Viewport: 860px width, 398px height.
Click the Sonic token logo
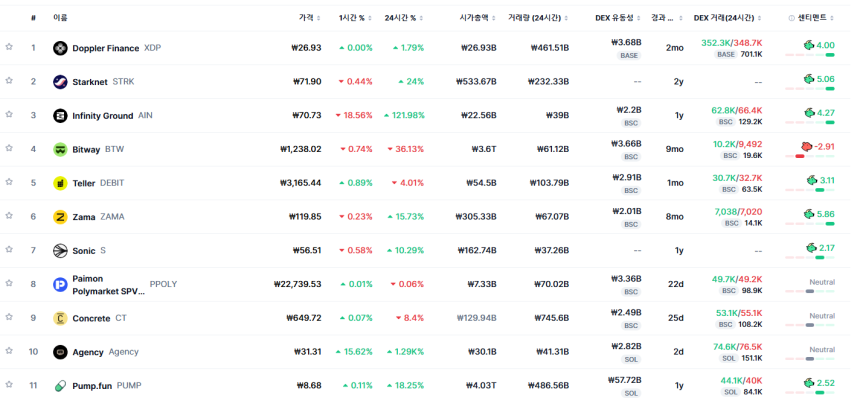click(60, 251)
